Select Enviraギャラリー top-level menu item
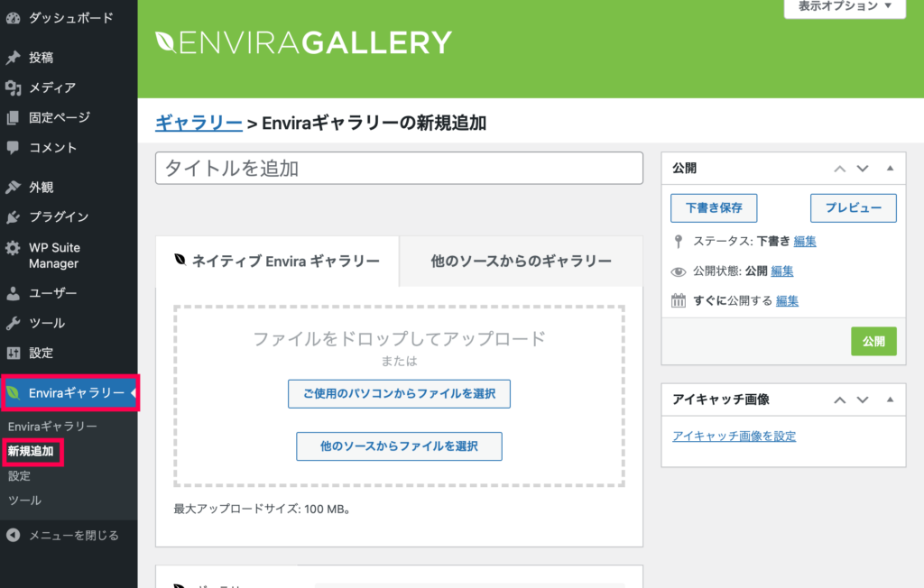The image size is (924, 588). (69, 393)
